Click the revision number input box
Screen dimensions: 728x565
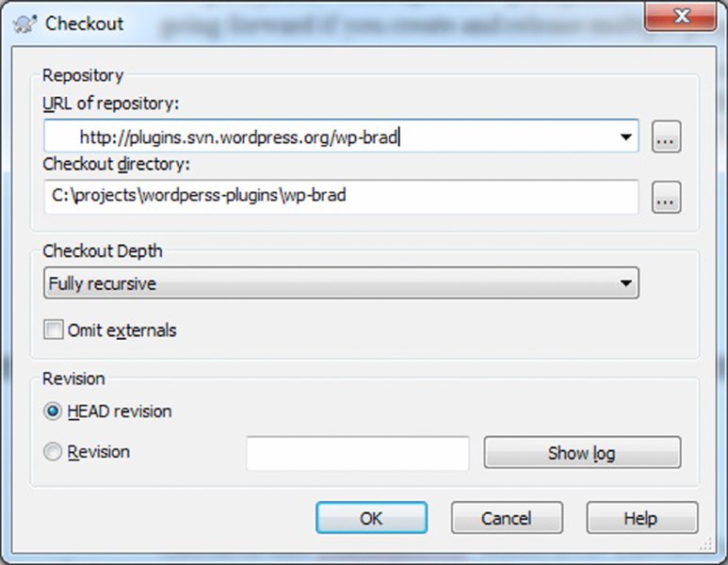pyautogui.click(x=358, y=453)
